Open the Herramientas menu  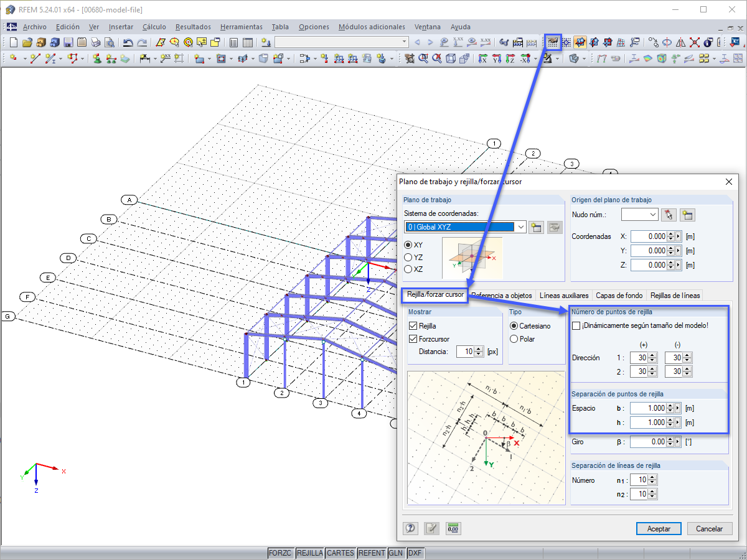[x=241, y=27]
